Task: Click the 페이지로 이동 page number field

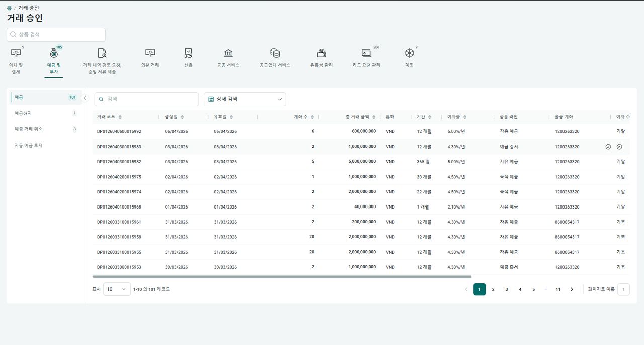Action: click(623, 289)
